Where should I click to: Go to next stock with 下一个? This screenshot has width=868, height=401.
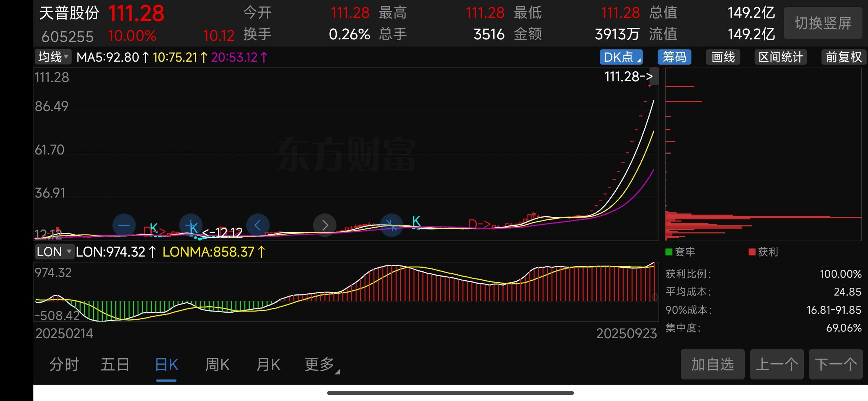[835, 365]
